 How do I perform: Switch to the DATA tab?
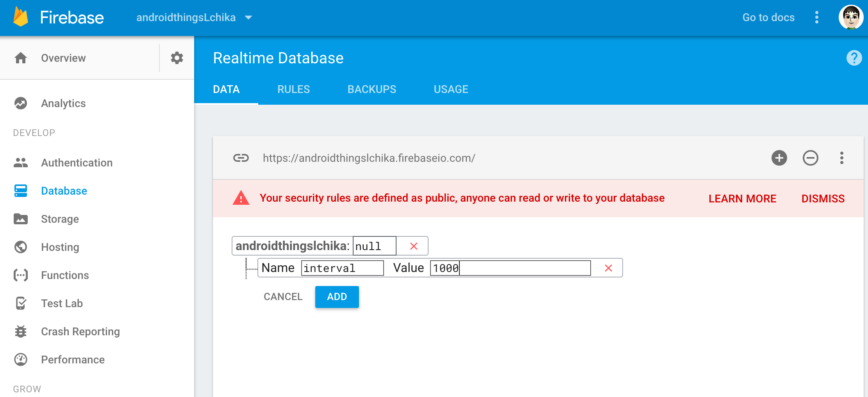(x=226, y=89)
